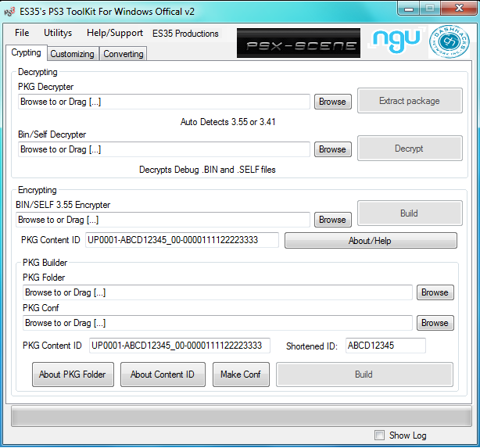This screenshot has width=480, height=448.
Task: Click the Make Conf button
Action: (x=241, y=375)
